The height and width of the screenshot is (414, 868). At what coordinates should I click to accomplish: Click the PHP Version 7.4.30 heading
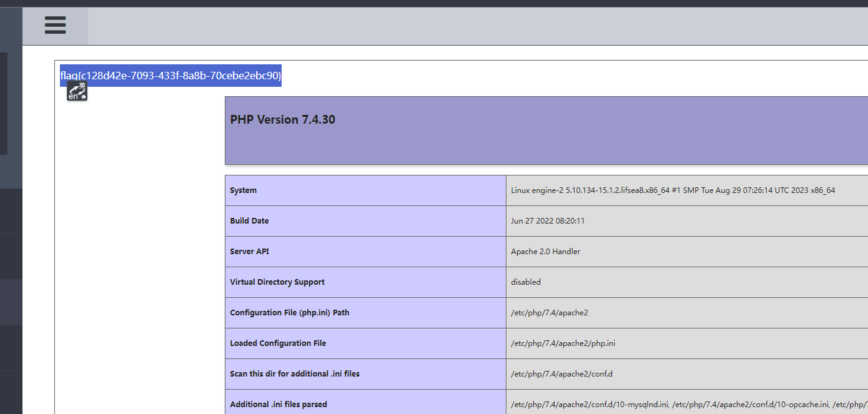click(x=282, y=119)
